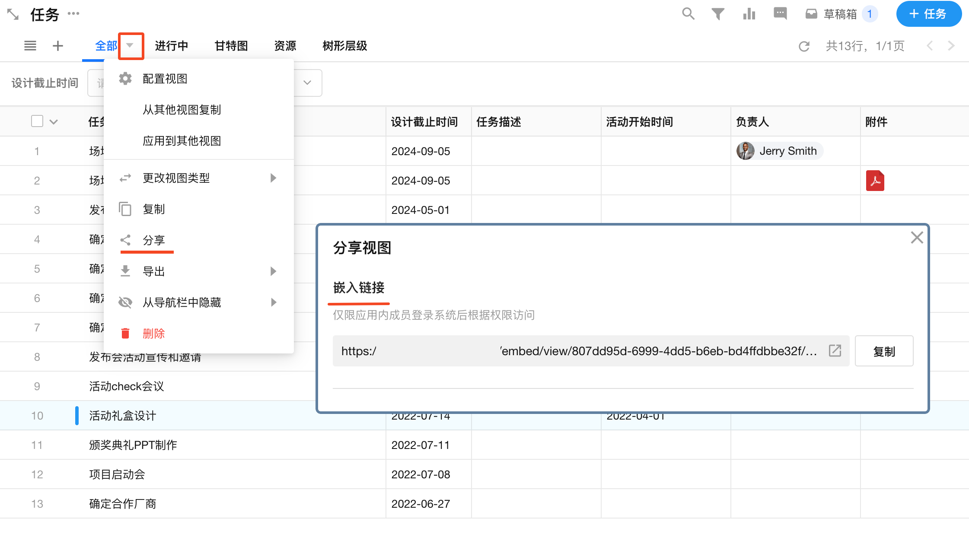Open embed link in new window icon

tap(835, 350)
